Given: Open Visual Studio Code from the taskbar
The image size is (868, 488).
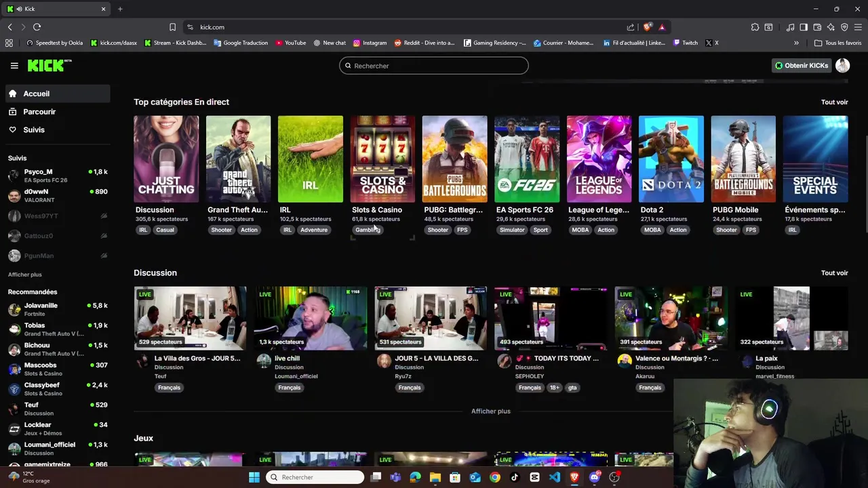Looking at the screenshot, I should [x=555, y=477].
